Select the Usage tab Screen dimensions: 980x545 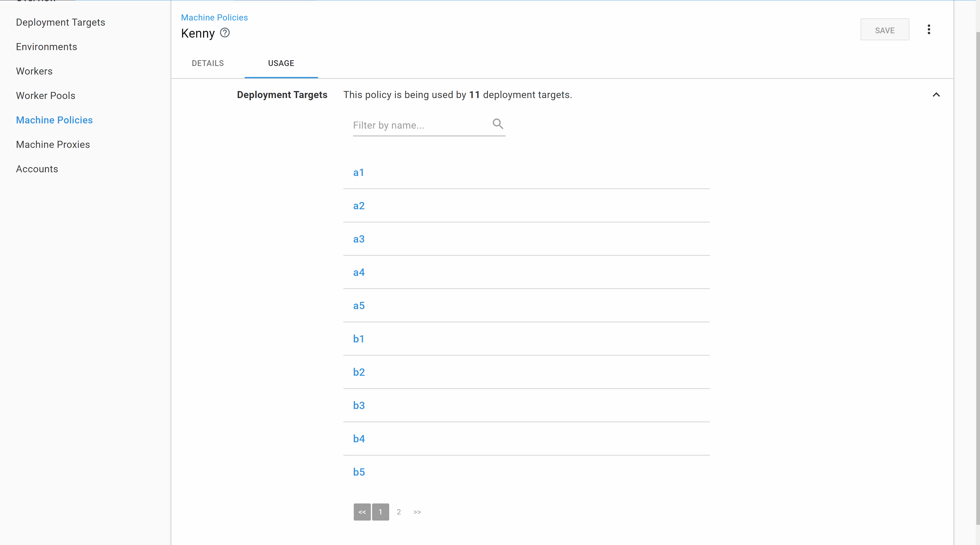tap(281, 63)
